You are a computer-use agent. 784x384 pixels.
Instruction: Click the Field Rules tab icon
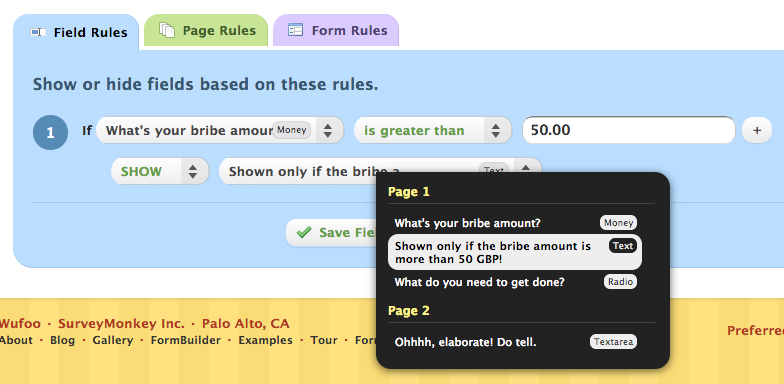[38, 32]
